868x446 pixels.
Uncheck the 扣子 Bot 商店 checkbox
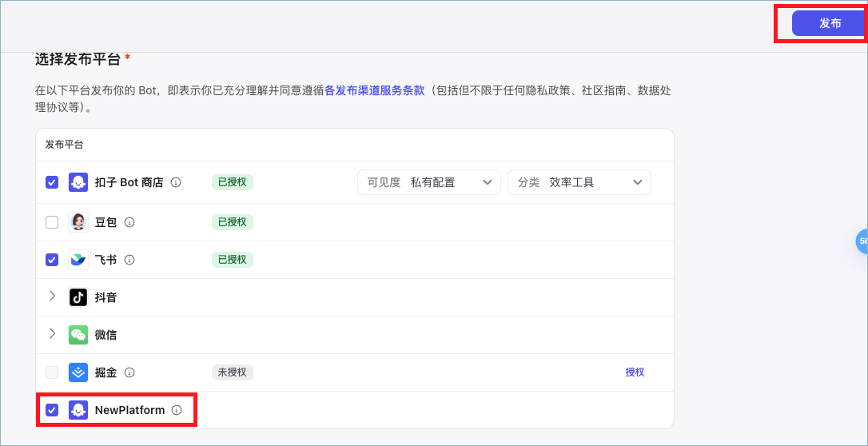coord(52,182)
